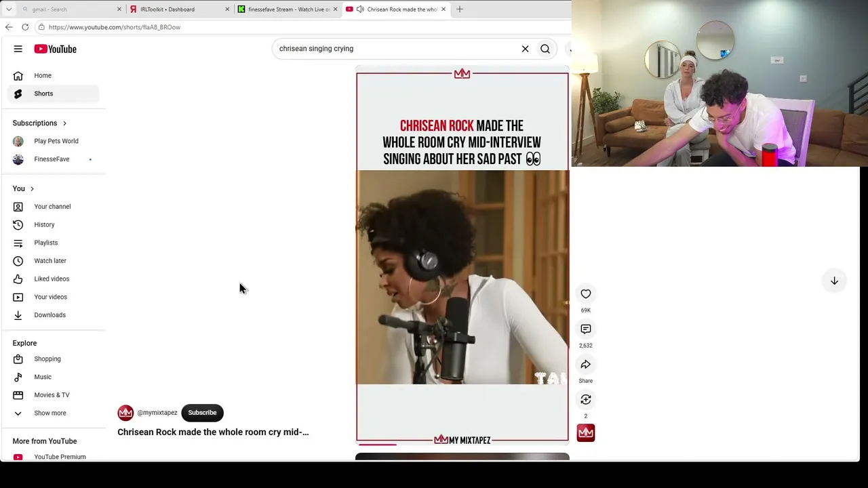Browse Movies & TV under Explore
Viewport: 868px width, 488px height.
click(x=54, y=395)
